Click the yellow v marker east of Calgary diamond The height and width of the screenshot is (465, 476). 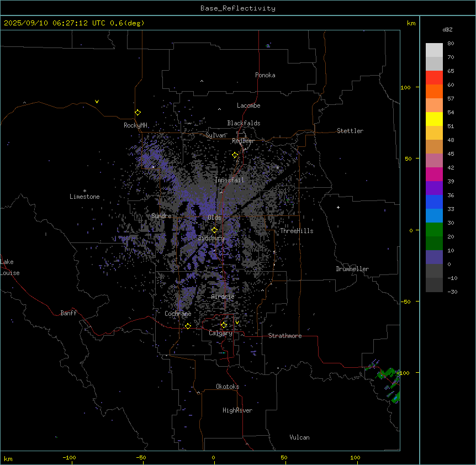pyautogui.click(x=237, y=323)
